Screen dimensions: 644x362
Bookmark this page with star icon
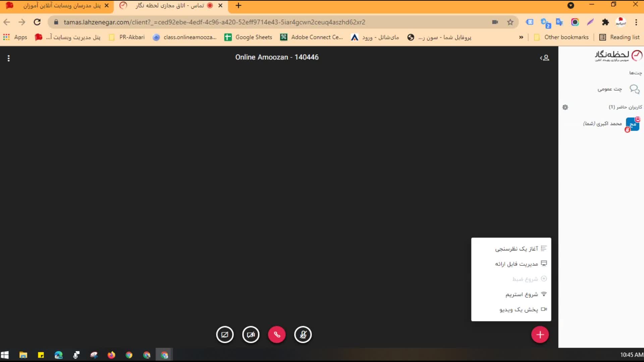point(510,22)
